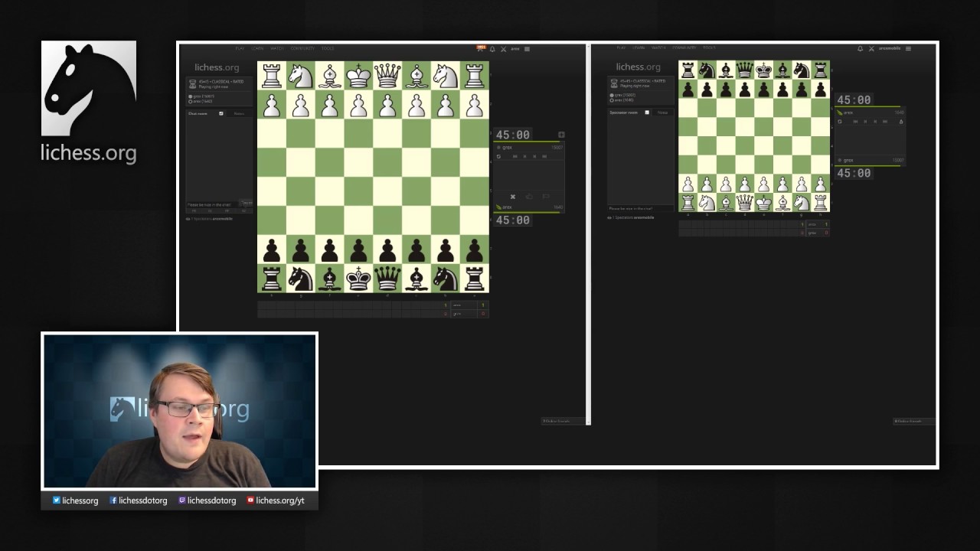
Task: Step to previous move in right window
Action: [865, 121]
